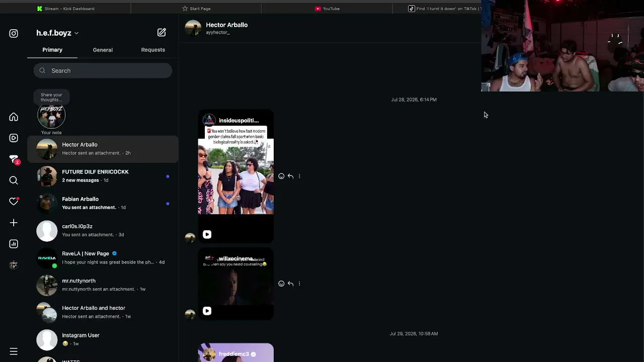The height and width of the screenshot is (362, 644).
Task: Click sender avatar beside insideuspoliti reel
Action: [x=190, y=238]
